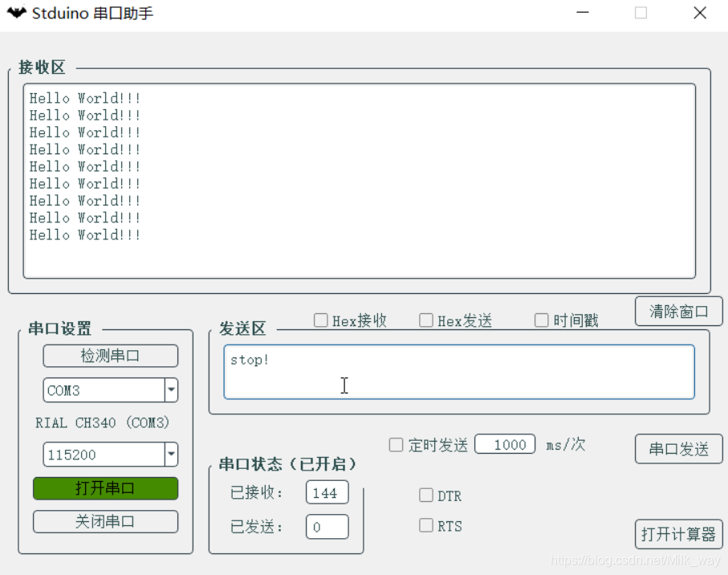Toggle the RTS signal
The height and width of the screenshot is (575, 728).
426,526
